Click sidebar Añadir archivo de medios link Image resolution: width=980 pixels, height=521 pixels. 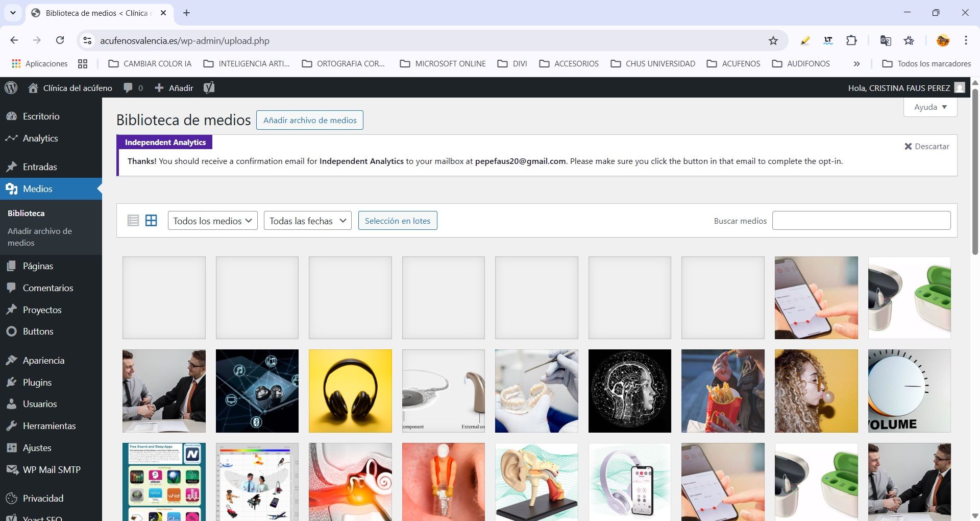tap(40, 237)
